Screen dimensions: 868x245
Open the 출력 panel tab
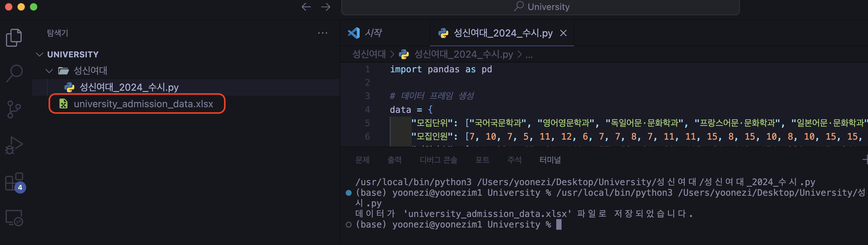[x=394, y=160]
